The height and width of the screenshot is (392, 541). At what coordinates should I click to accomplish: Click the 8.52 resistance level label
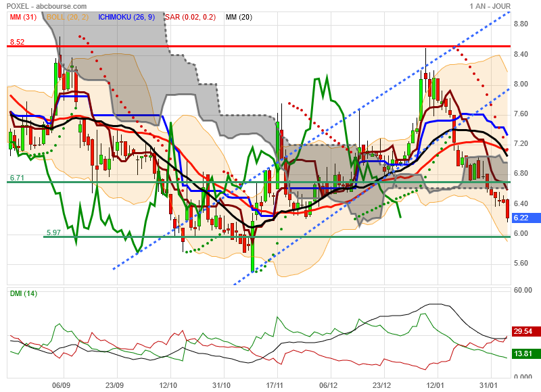[x=18, y=42]
